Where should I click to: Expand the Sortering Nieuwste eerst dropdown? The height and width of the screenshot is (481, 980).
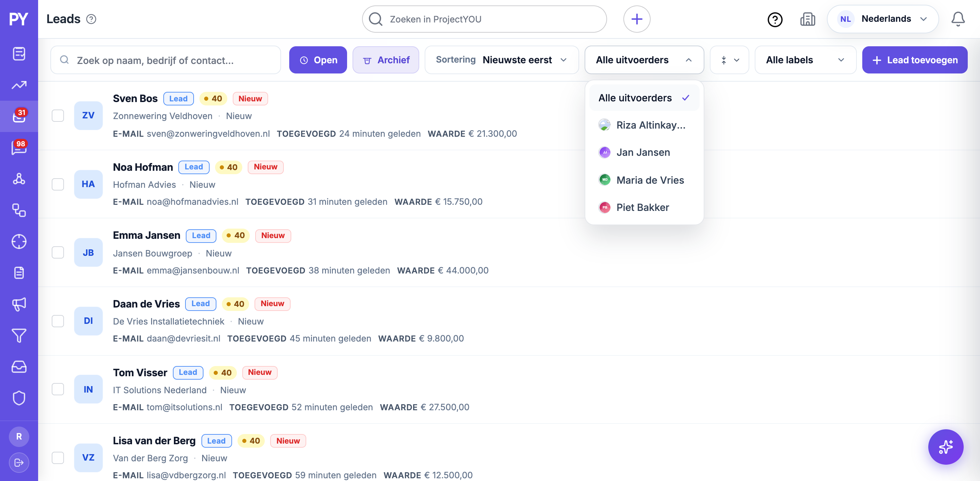[x=502, y=60]
